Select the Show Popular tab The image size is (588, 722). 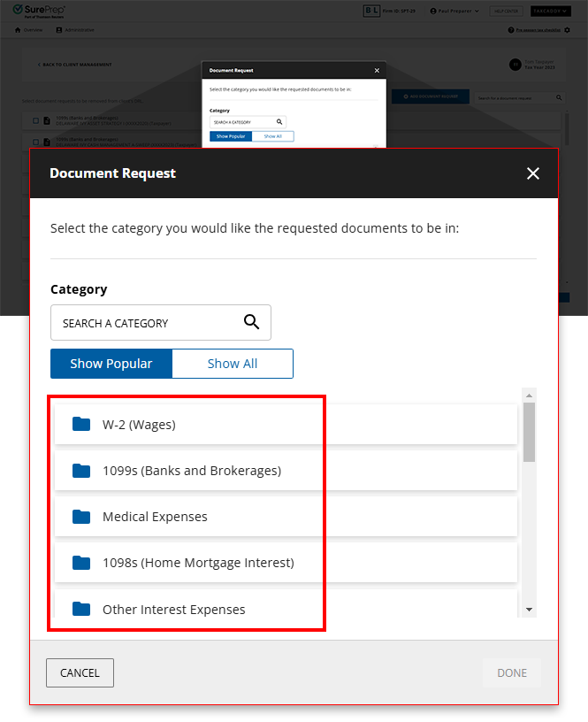(x=111, y=363)
